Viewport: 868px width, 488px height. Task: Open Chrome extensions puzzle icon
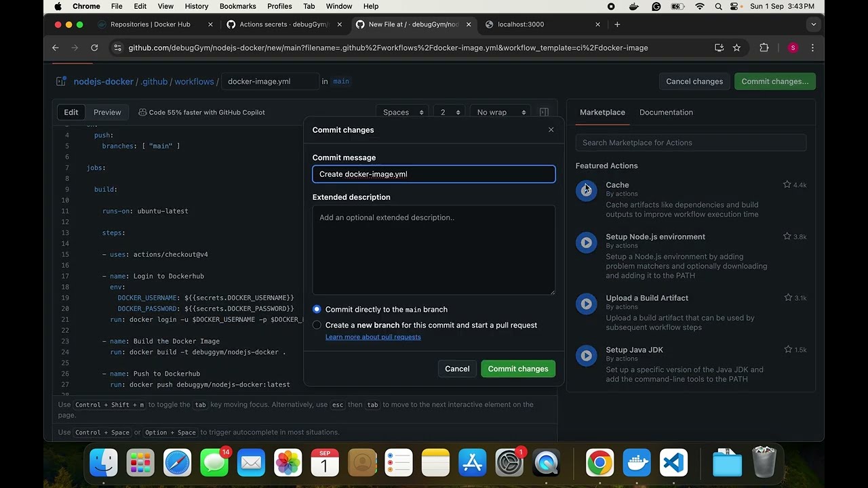coord(764,47)
